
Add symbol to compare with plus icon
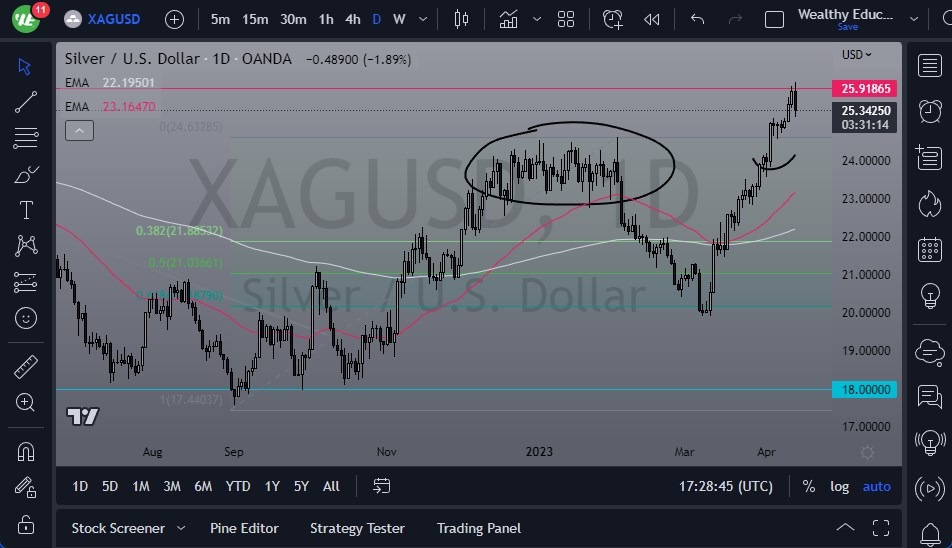click(x=174, y=19)
